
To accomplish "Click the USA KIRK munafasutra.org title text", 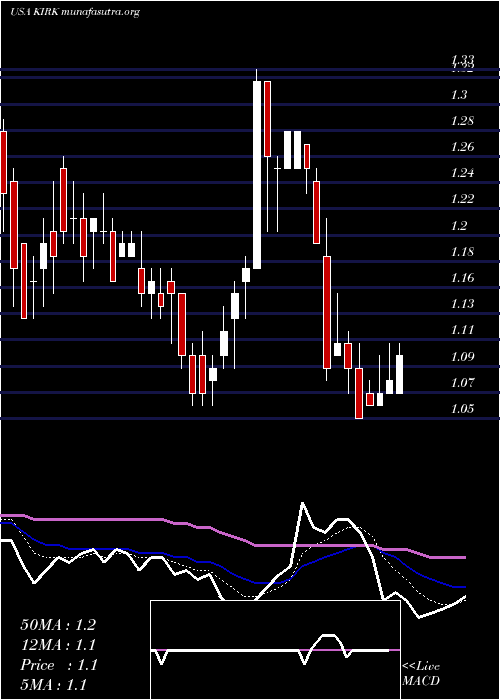I will point(75,12).
